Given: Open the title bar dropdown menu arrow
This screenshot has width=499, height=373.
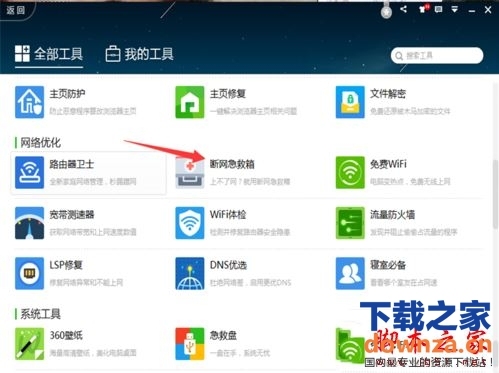Looking at the screenshot, I should [x=455, y=9].
